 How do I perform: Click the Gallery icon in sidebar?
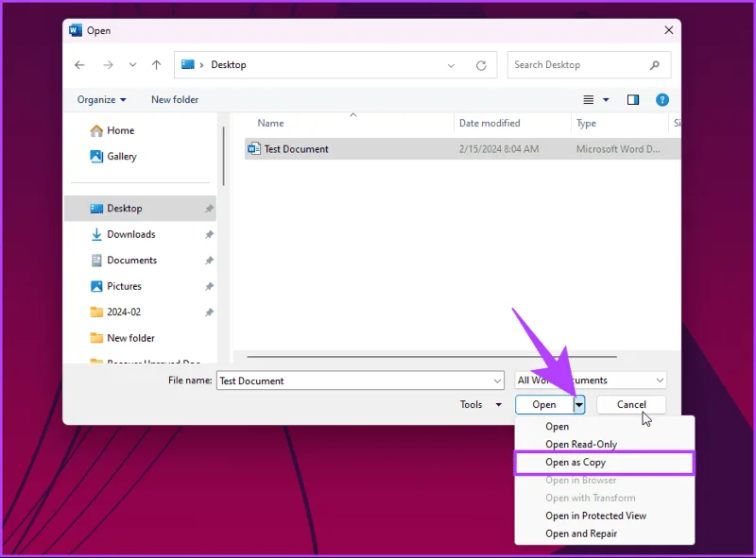(x=96, y=156)
